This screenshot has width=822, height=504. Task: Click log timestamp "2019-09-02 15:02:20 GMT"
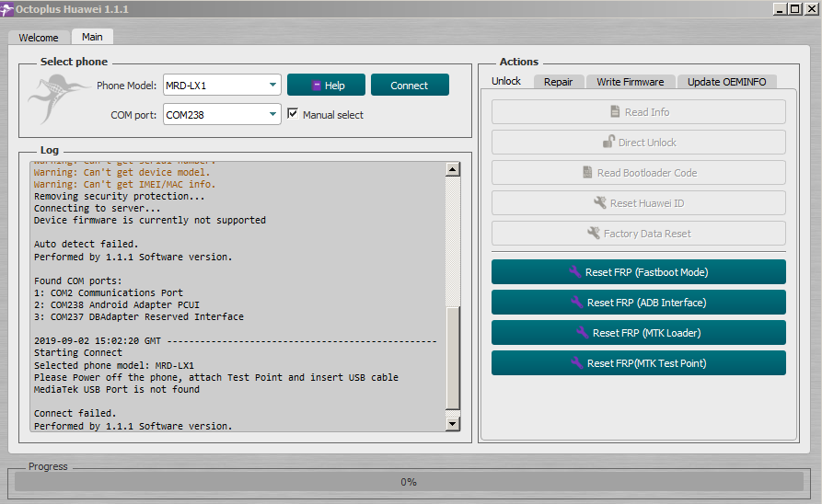[x=98, y=340]
